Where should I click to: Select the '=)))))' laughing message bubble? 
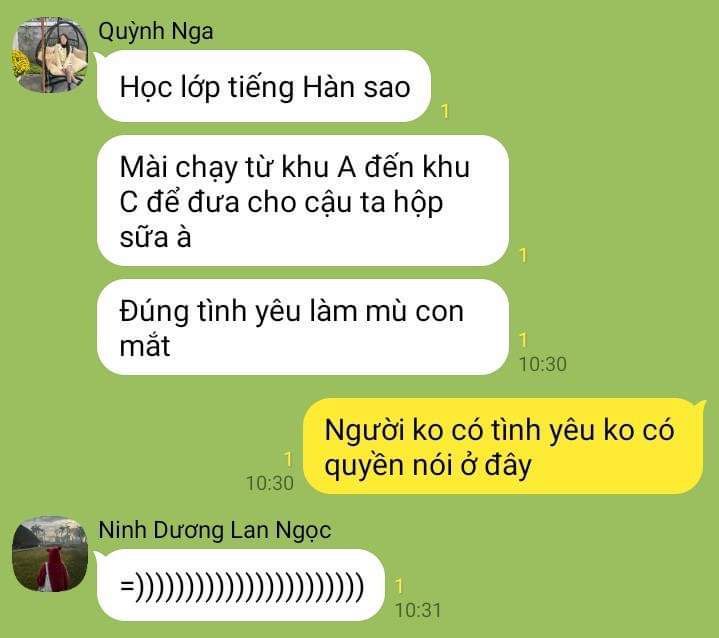pyautogui.click(x=241, y=585)
